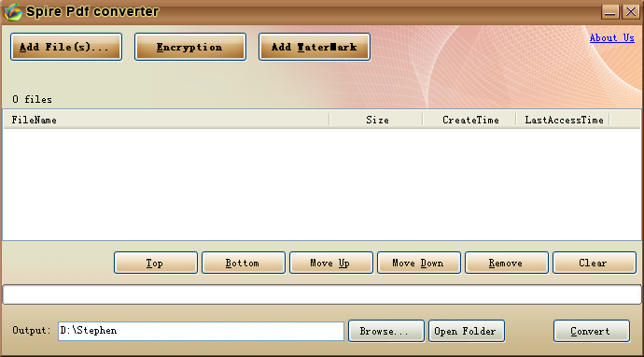Click the LastAccessTime column header

click(564, 120)
